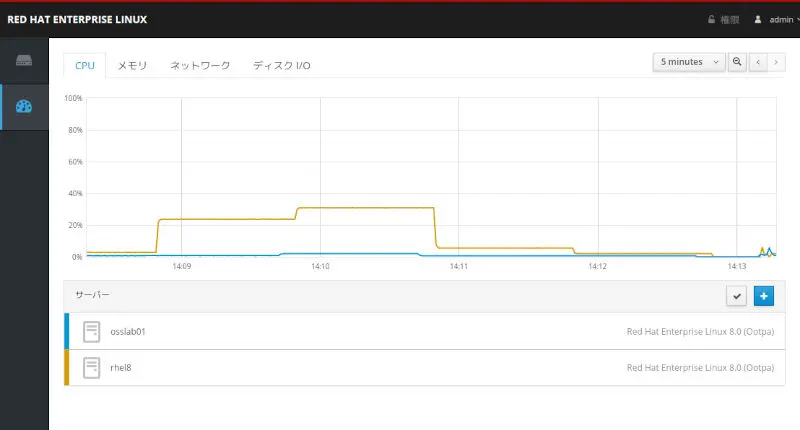Click OS version text in rhel8 row
800x430 pixels.
point(700,368)
